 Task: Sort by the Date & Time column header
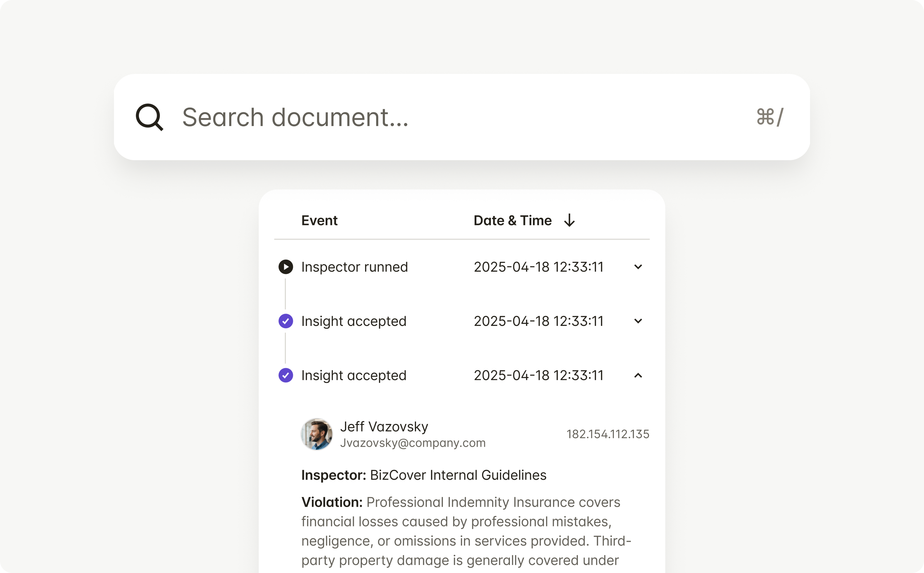click(512, 221)
